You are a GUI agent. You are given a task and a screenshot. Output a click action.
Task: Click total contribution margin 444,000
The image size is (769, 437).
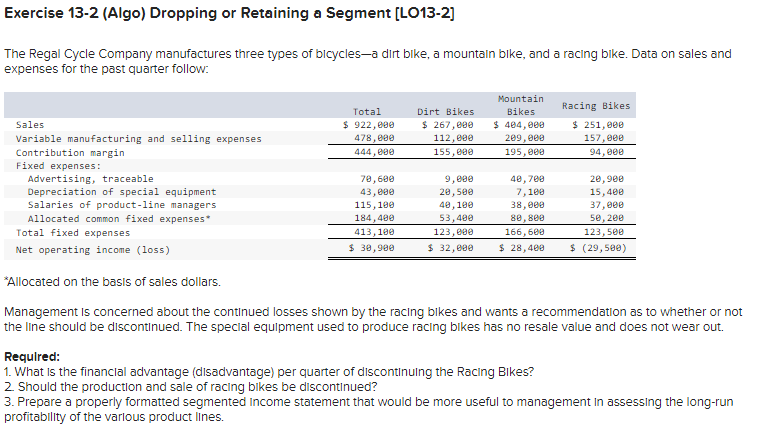click(374, 152)
